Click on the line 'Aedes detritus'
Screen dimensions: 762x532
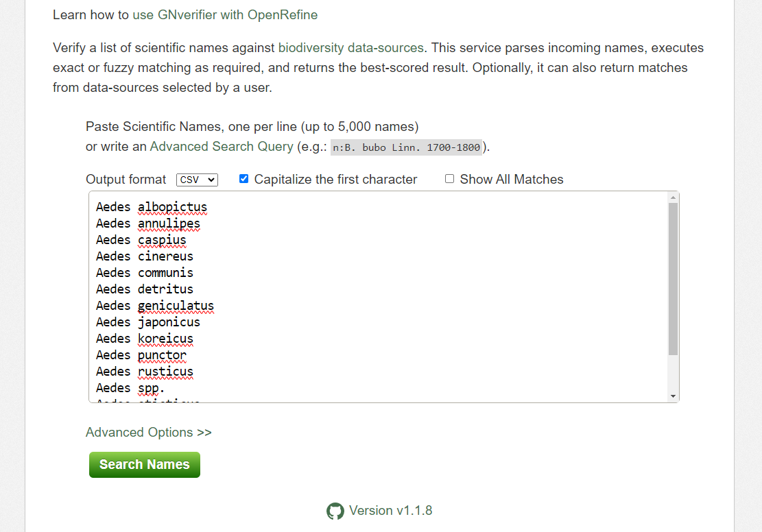[145, 289]
